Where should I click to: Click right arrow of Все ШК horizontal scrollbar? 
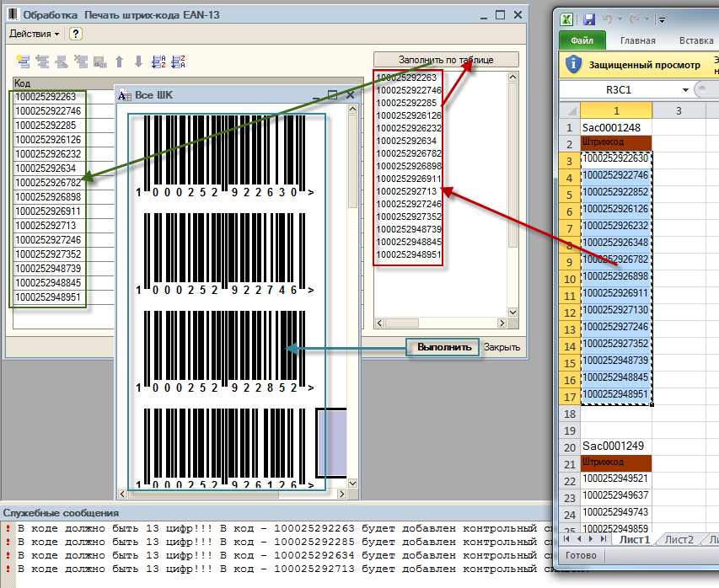(341, 494)
